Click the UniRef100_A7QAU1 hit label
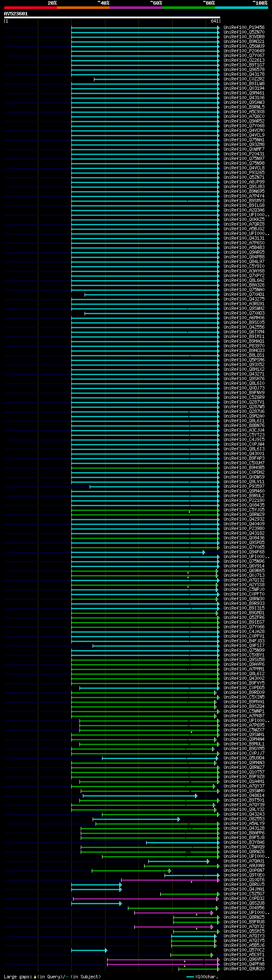The width and height of the screenshot is (272, 980). click(244, 861)
